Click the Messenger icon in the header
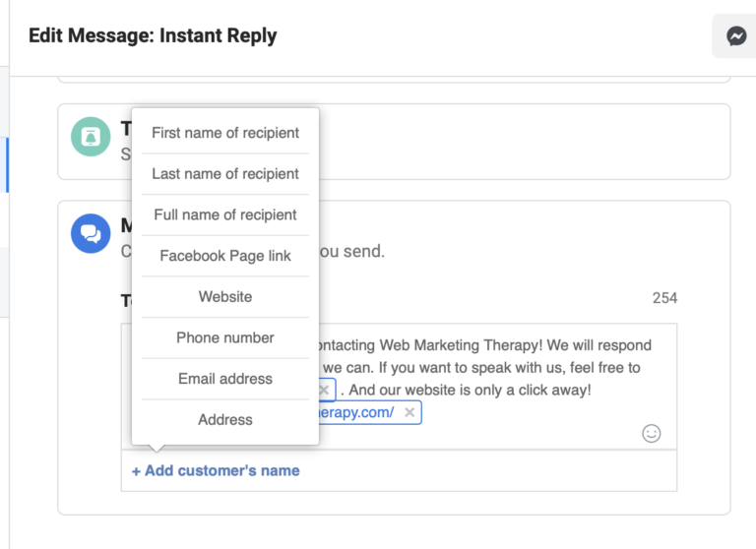 pos(735,36)
